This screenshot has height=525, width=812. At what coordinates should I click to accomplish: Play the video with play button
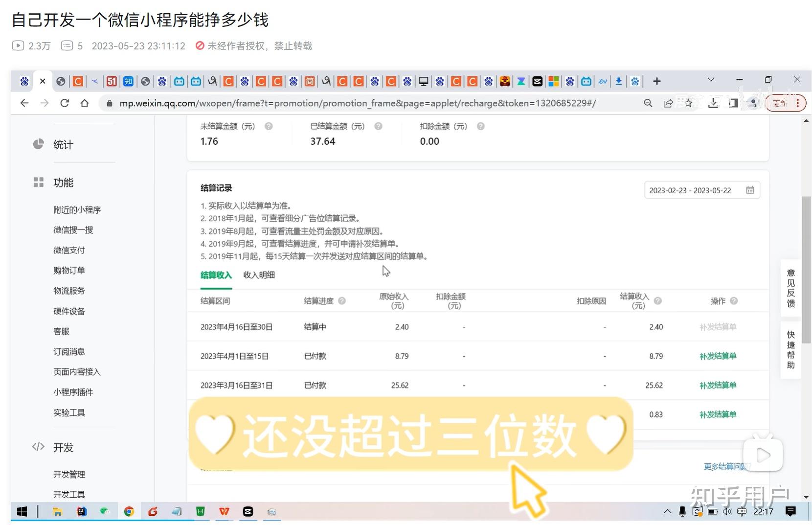[x=763, y=455]
